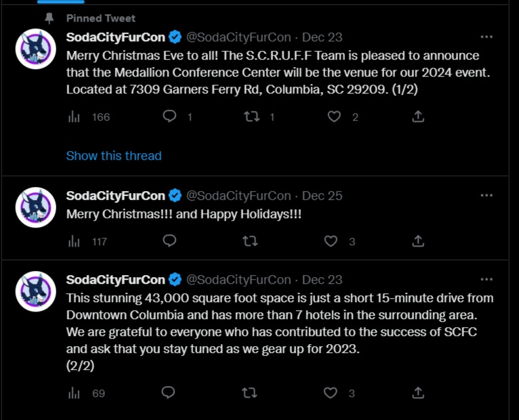Share the pinned venue announcement tweet
The height and width of the screenshot is (420, 519).
[418, 117]
